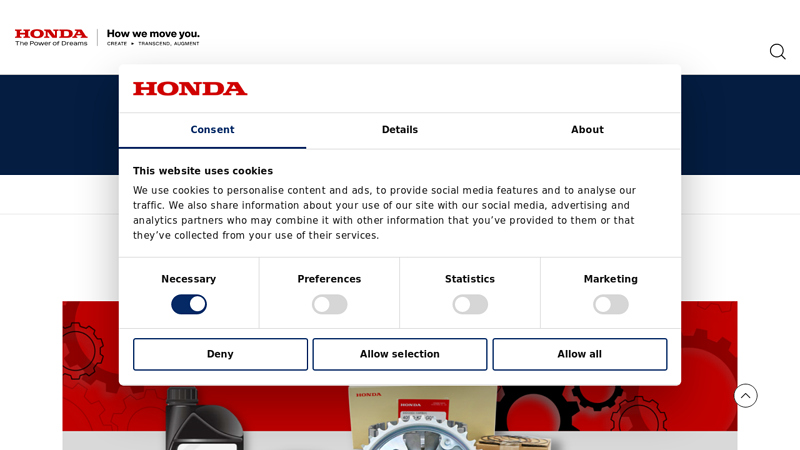Toggle the Necessary cookies switch
Viewport: 800px width, 450px height.
(189, 304)
